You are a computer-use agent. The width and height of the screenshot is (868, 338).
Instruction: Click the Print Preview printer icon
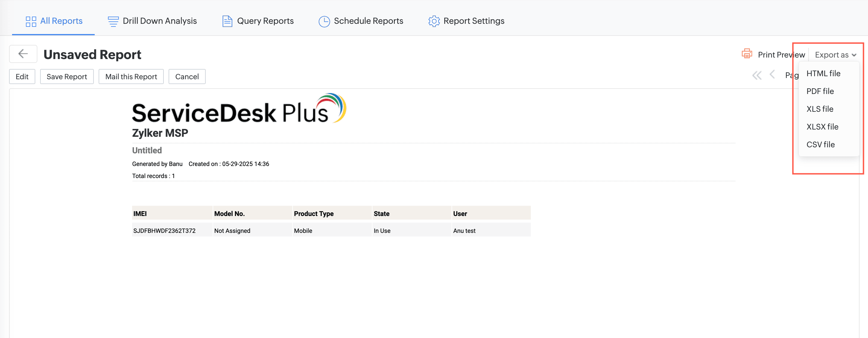[747, 54]
